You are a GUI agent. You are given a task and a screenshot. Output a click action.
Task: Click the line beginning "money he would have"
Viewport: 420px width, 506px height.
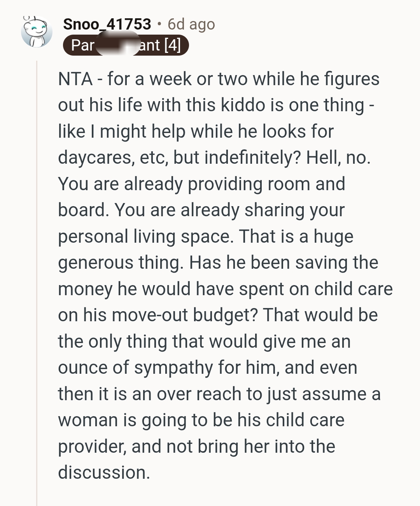tap(225, 289)
